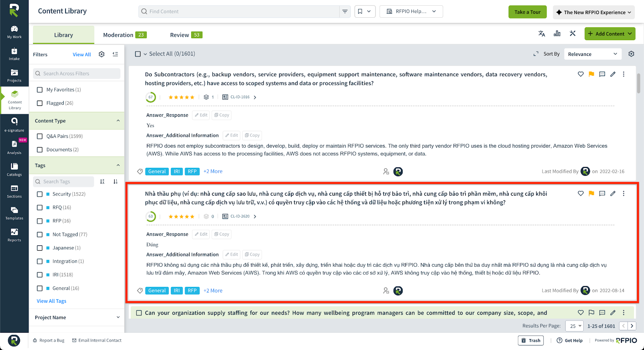Click Email Internal Contact link
644x350 pixels.
(x=97, y=340)
